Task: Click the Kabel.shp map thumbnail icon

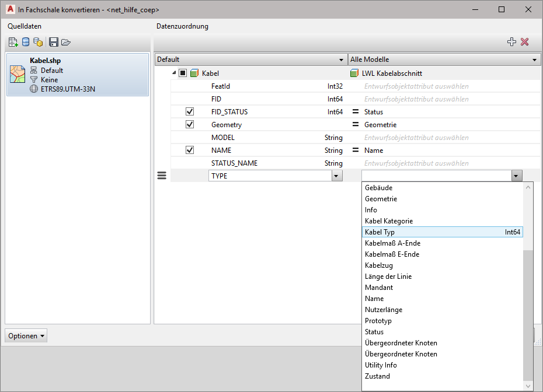Action: pos(18,75)
